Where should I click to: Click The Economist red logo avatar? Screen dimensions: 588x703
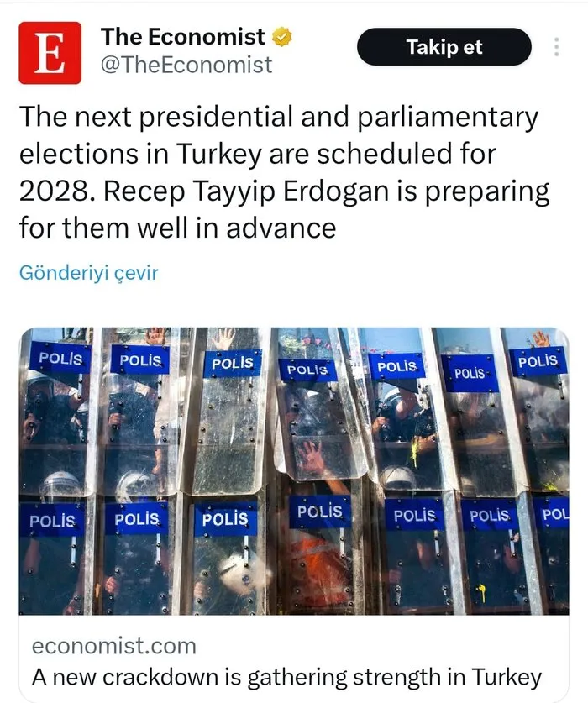pyautogui.click(x=50, y=52)
